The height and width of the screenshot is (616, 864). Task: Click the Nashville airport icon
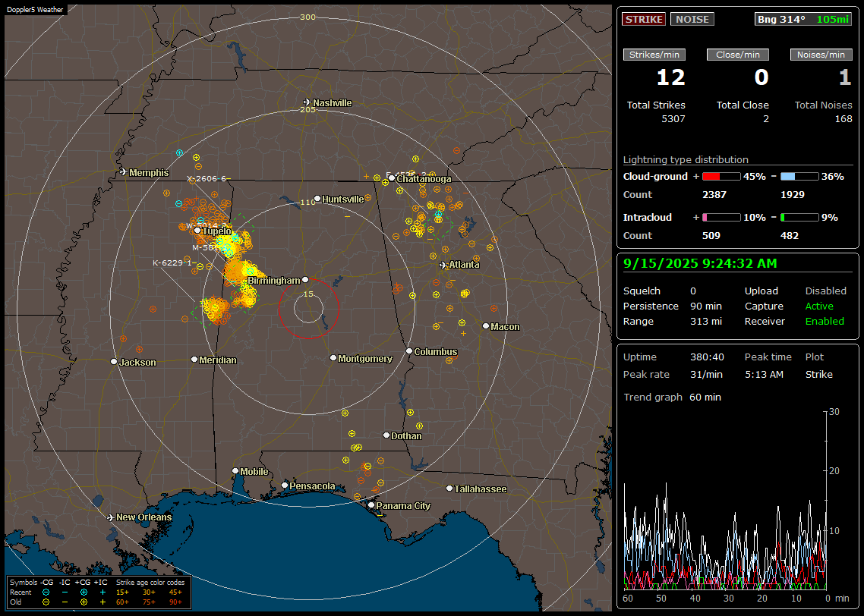click(307, 102)
